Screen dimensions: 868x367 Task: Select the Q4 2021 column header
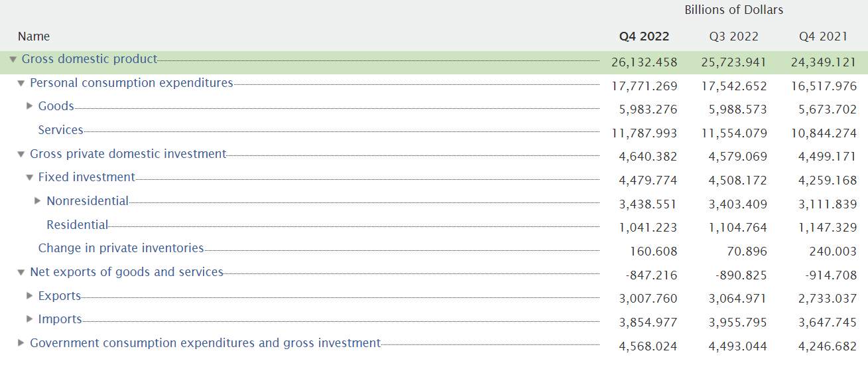tap(824, 37)
